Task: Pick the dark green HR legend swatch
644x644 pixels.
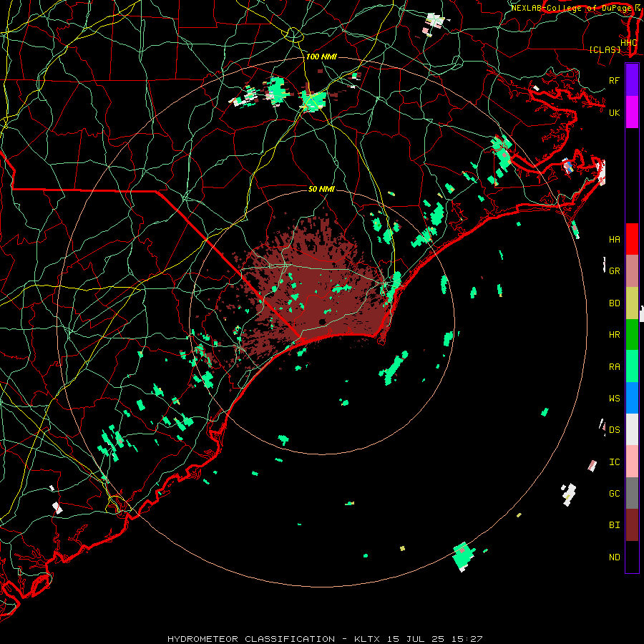Action: tap(632, 334)
